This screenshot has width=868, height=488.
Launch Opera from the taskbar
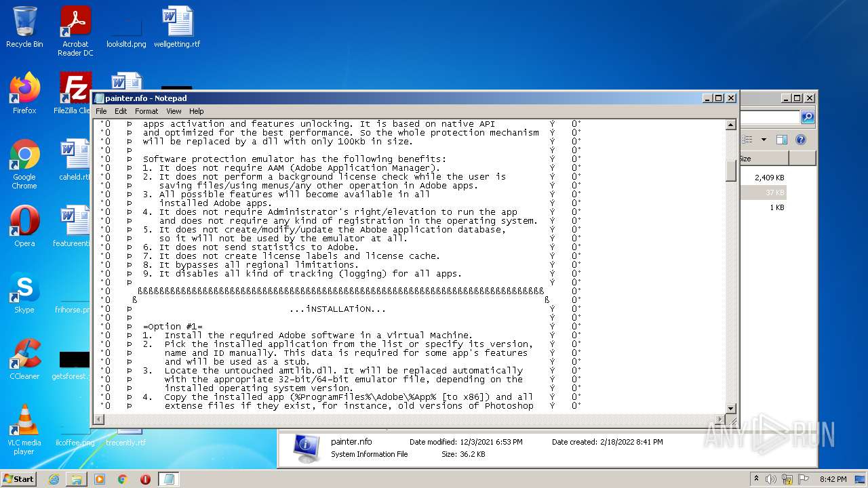click(145, 479)
